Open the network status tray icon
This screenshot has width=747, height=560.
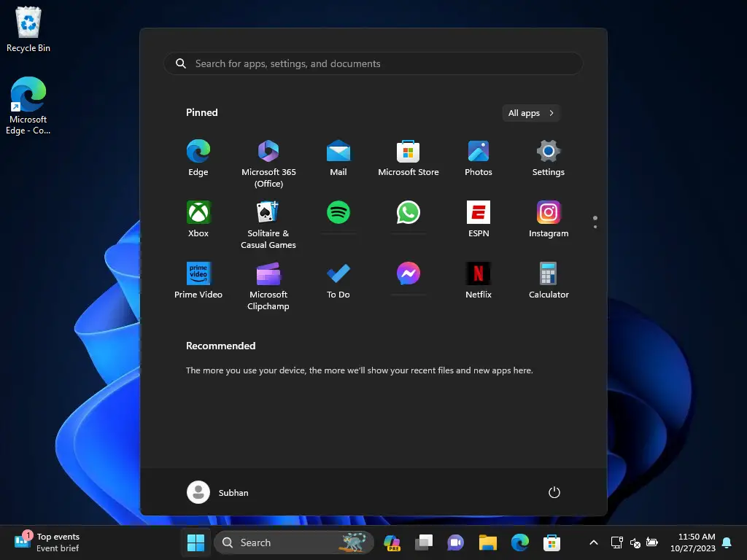tap(617, 542)
